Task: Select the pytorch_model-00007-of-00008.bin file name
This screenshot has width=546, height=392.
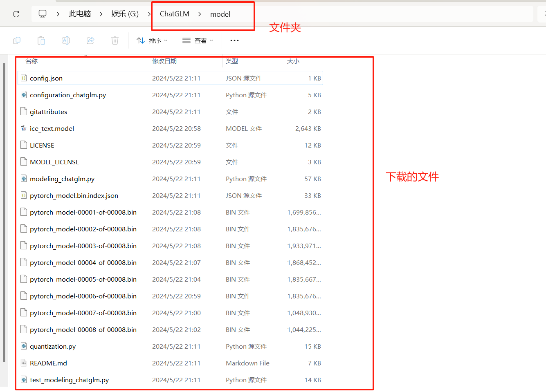Action: pos(83,313)
